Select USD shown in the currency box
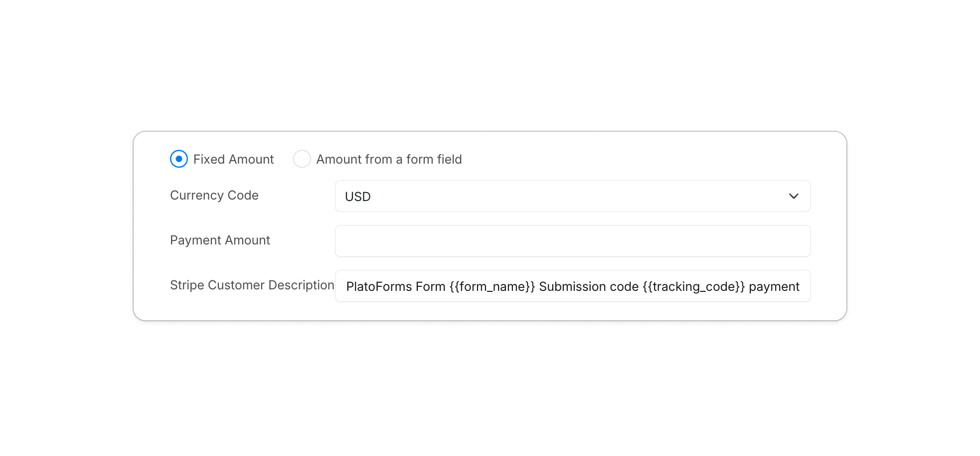The height and width of the screenshot is (456, 980). [357, 196]
